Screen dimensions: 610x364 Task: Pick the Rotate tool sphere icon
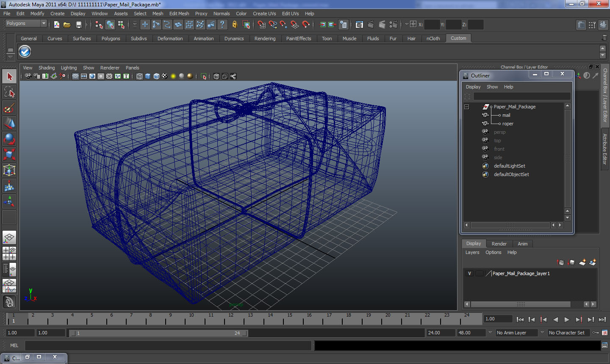point(9,139)
